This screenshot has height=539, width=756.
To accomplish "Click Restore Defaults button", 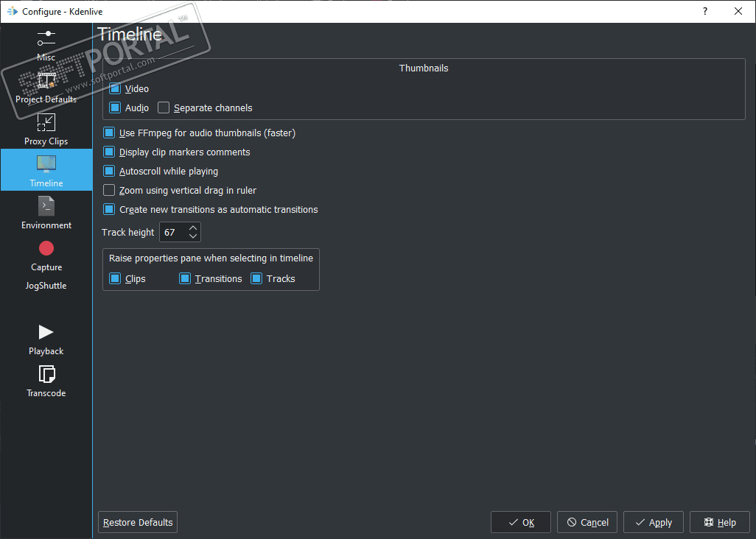I will (138, 522).
